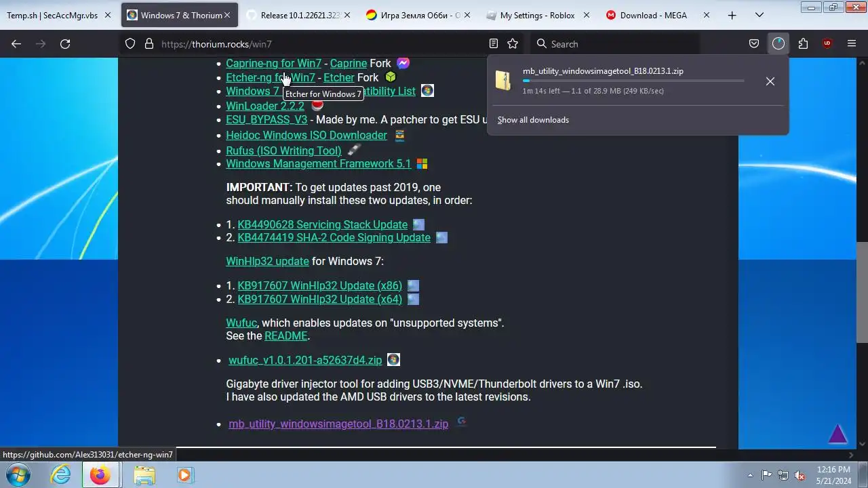Open Rufus (ISO Writing Tool) link
Viewport: 868px width, 488px height.
pyautogui.click(x=283, y=150)
